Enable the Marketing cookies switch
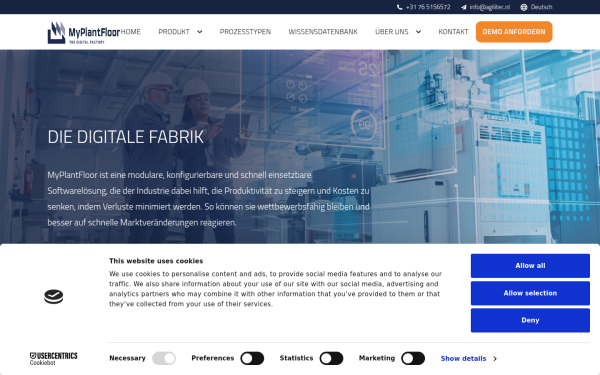This screenshot has width=600, height=375. (x=413, y=359)
